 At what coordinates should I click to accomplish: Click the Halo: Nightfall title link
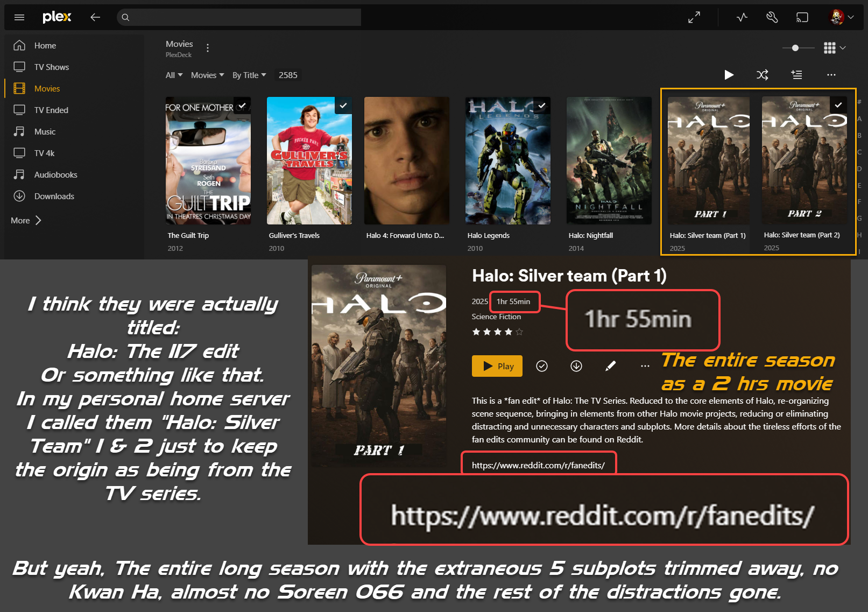[591, 236]
